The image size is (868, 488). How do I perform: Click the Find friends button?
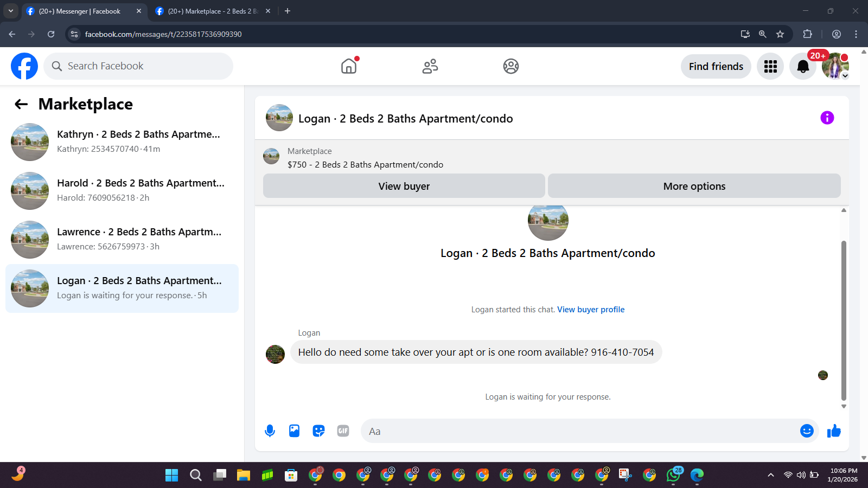click(x=716, y=66)
